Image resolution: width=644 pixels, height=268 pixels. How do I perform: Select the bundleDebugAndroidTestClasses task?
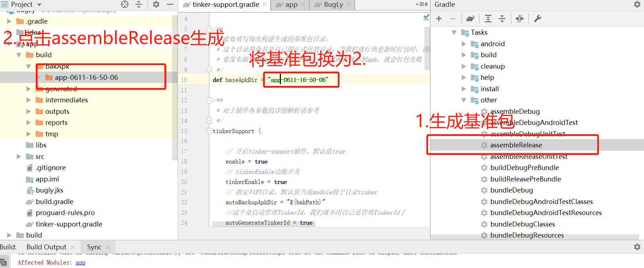541,201
